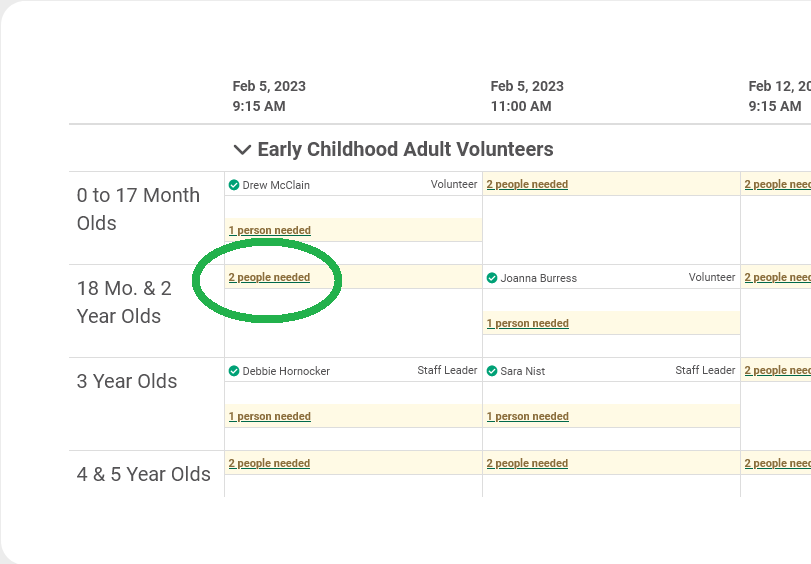Viewport: 811px width, 564px height.
Task: Click confirmed check icon next to Sara Nist
Action: pyautogui.click(x=492, y=371)
